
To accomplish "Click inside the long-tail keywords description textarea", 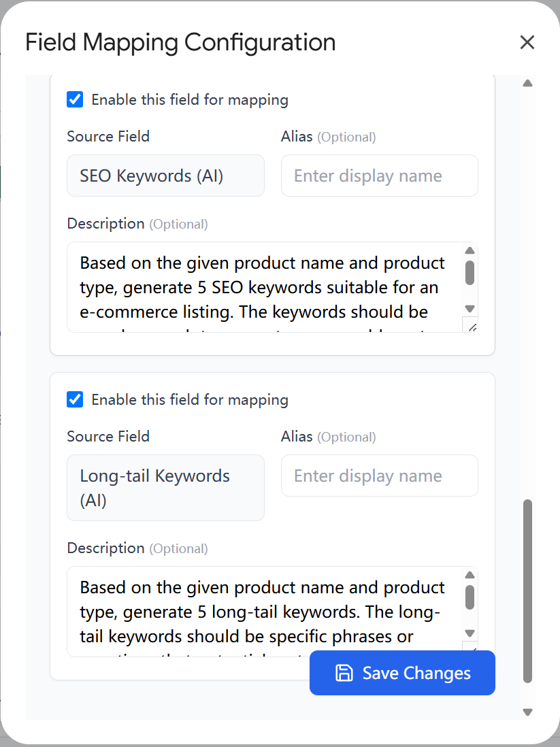I will 262,612.
